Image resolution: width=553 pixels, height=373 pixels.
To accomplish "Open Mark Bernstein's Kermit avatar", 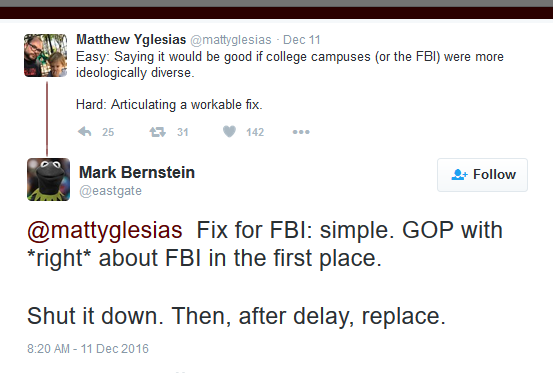I will 48,179.
